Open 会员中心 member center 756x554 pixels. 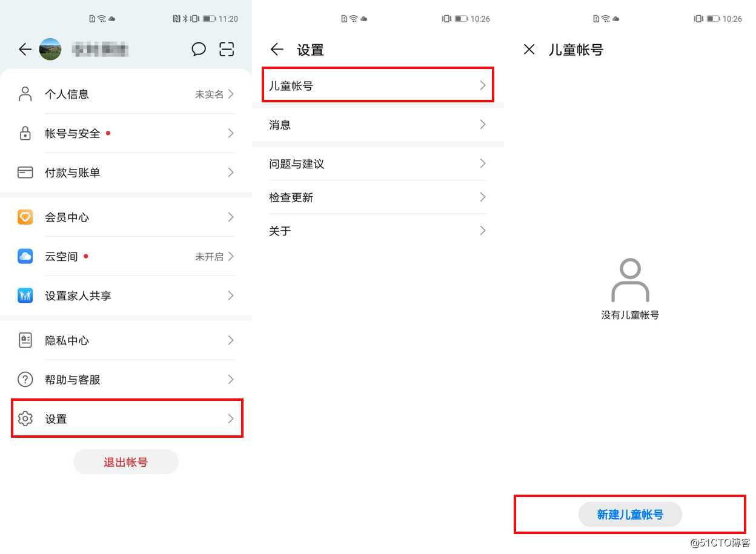126,217
